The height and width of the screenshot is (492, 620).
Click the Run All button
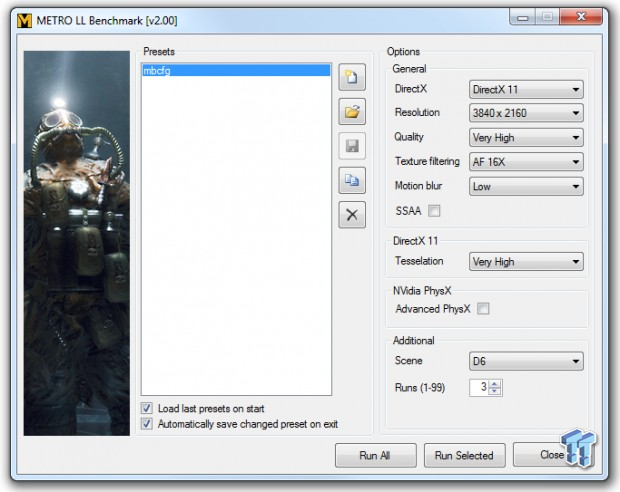(x=376, y=455)
